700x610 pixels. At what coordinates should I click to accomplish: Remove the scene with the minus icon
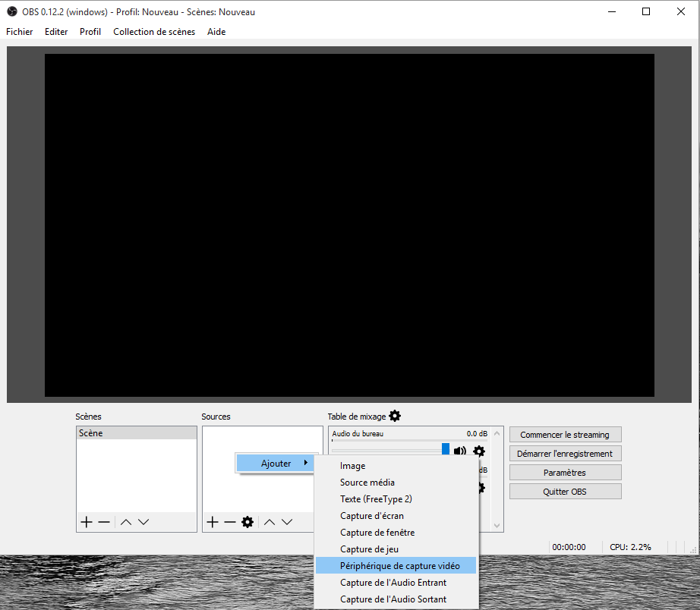point(104,522)
